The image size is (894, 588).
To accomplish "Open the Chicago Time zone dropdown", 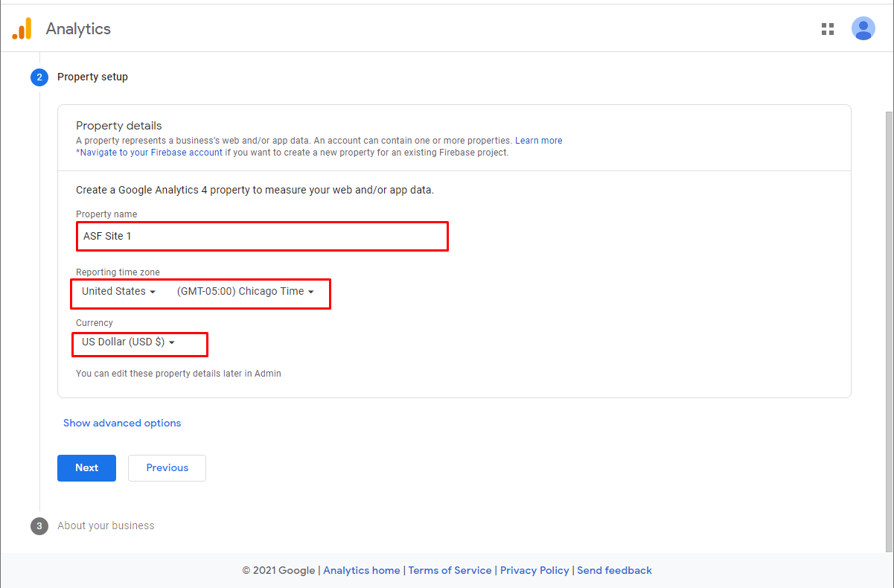I will point(245,291).
